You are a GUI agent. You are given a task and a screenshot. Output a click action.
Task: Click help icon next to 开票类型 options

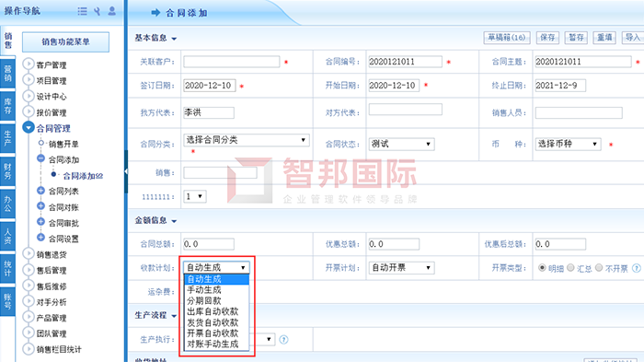(637, 268)
